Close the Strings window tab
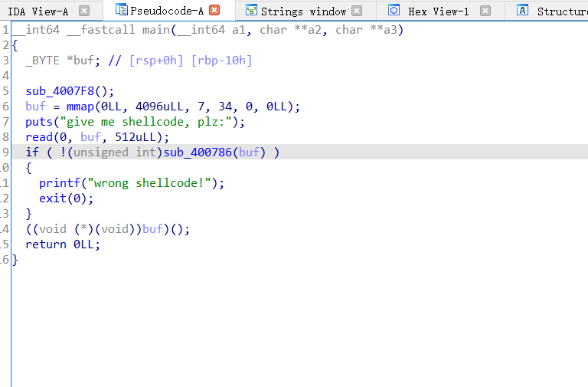Image resolution: width=588 pixels, height=387 pixels. pos(357,11)
